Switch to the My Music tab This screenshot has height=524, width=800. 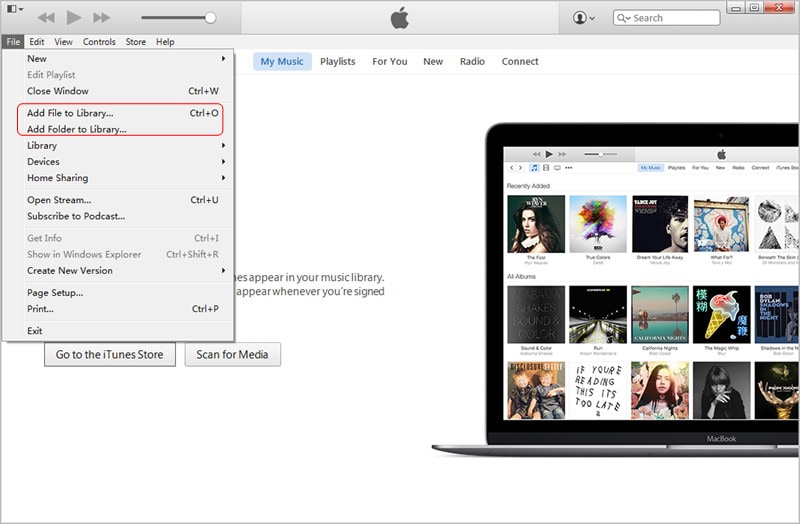[x=282, y=62]
